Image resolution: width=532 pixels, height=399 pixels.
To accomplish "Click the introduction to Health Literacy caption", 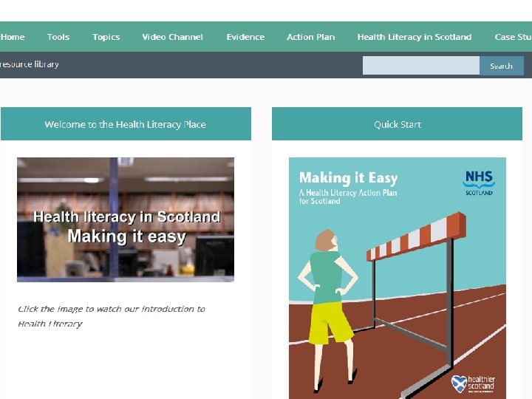I will 112,316.
